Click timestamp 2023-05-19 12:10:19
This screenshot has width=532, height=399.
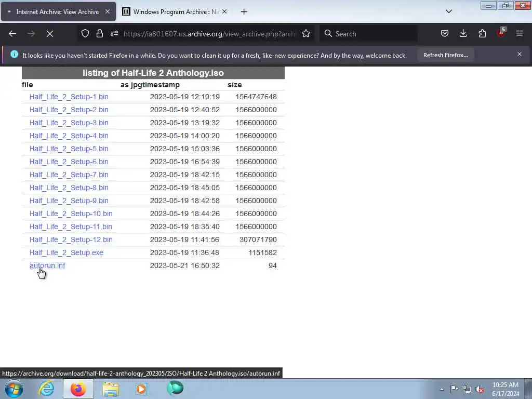point(185,97)
